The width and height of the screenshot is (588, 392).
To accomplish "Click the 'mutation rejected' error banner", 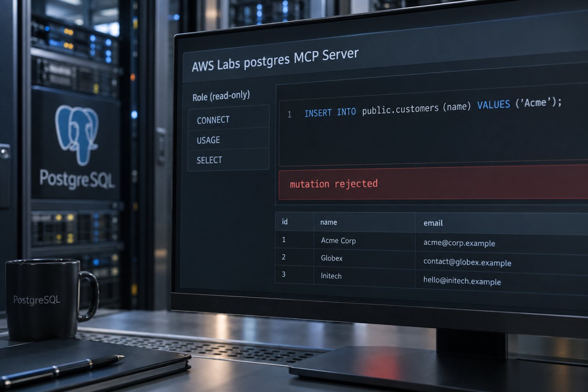I will tap(433, 184).
